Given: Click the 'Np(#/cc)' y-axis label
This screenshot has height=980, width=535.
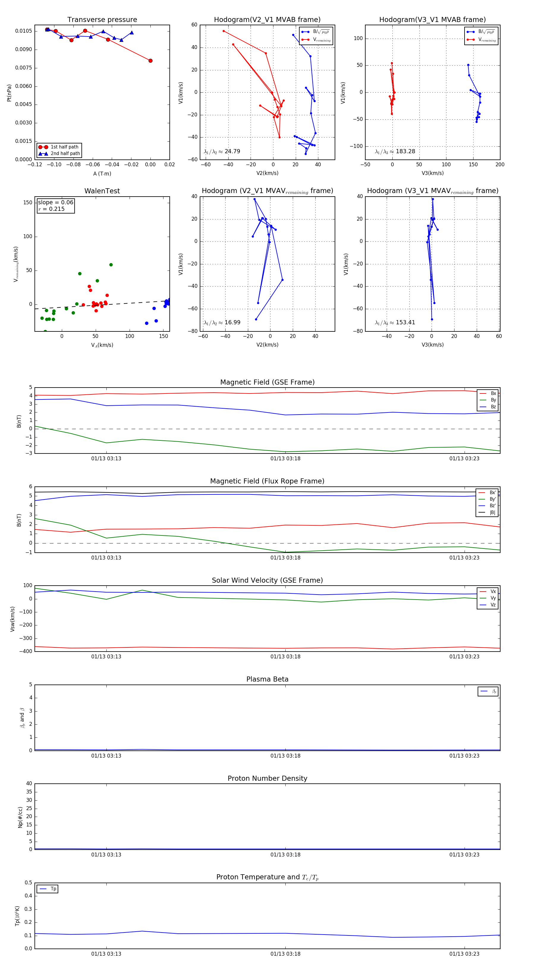Looking at the screenshot, I should (20, 817).
